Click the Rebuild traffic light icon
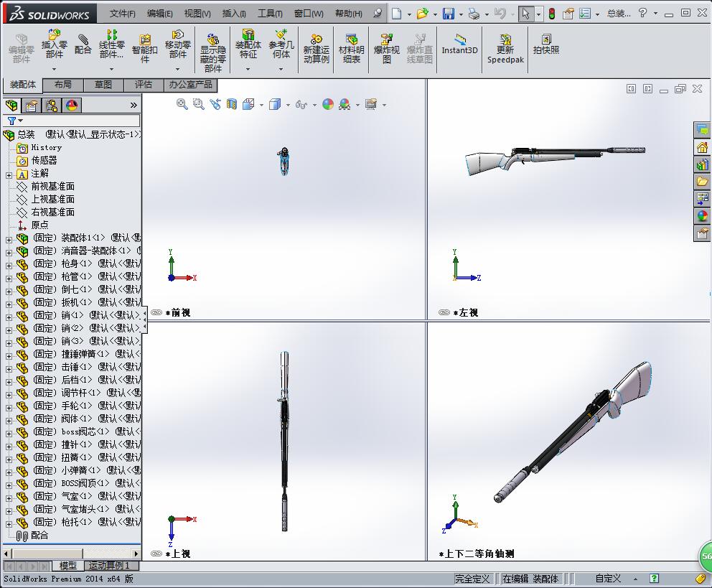 (552, 14)
